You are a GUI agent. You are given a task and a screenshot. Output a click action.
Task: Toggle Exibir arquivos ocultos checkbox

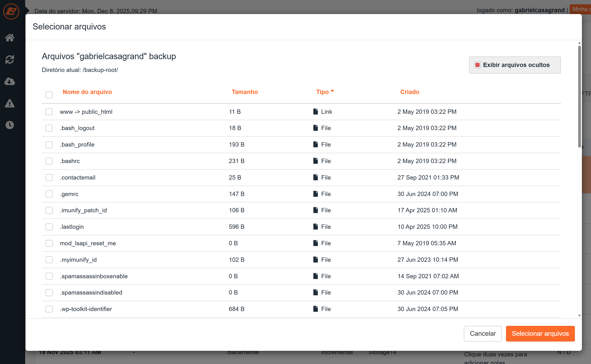point(477,65)
